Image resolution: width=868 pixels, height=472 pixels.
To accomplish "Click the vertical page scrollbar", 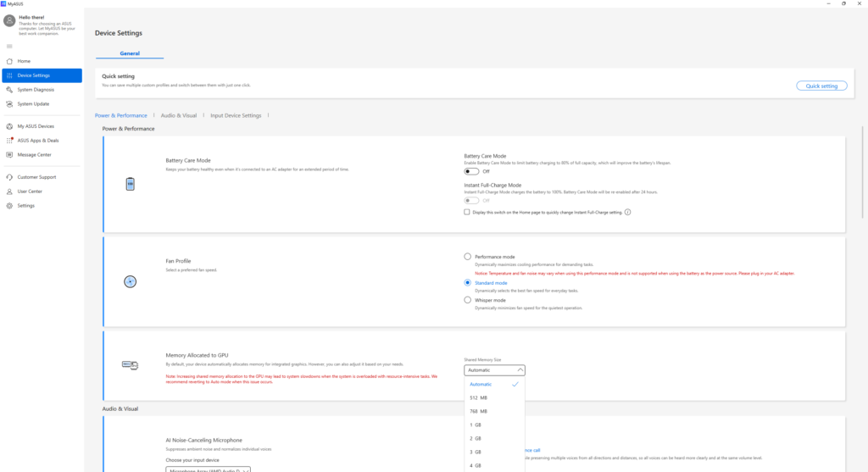I will click(862, 172).
